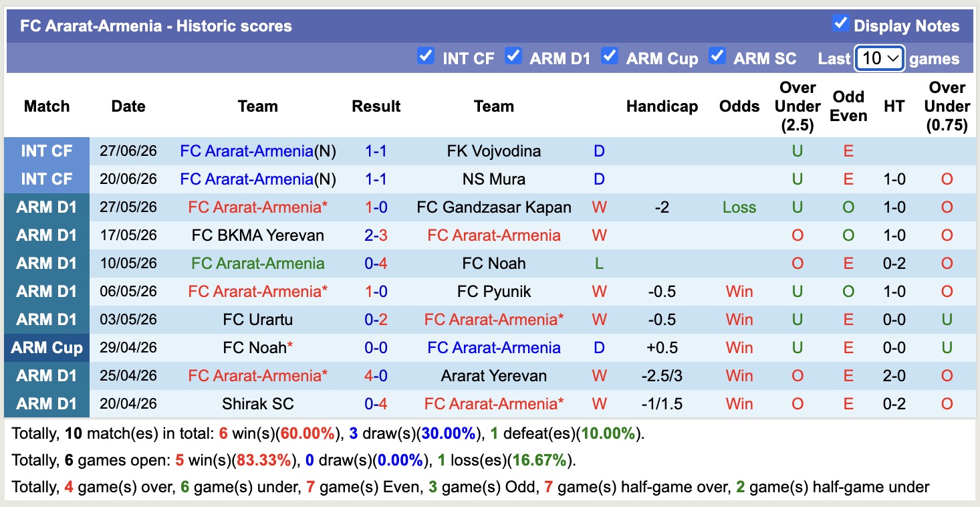Uncheck the INT CF filter checkbox
This screenshot has width=980, height=507.
(x=425, y=56)
